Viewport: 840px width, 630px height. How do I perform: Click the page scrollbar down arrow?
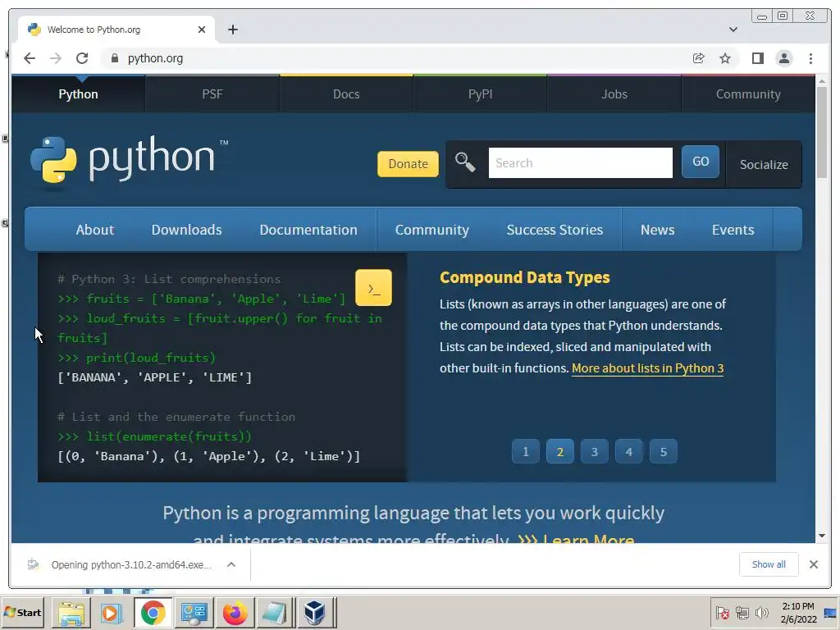tap(822, 536)
